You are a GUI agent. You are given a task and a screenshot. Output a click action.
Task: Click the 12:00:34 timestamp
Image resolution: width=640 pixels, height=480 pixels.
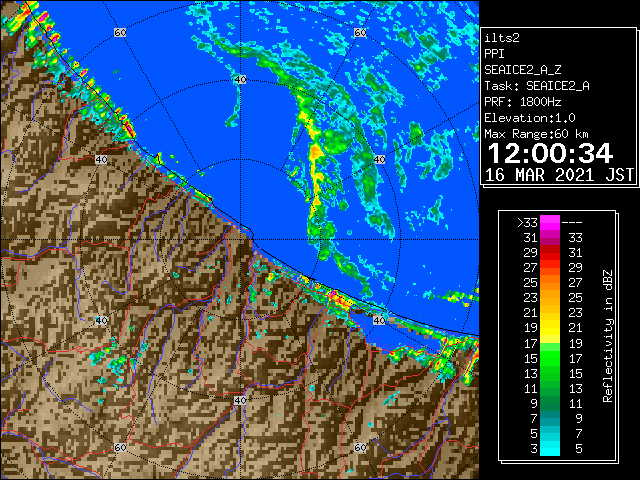550,153
